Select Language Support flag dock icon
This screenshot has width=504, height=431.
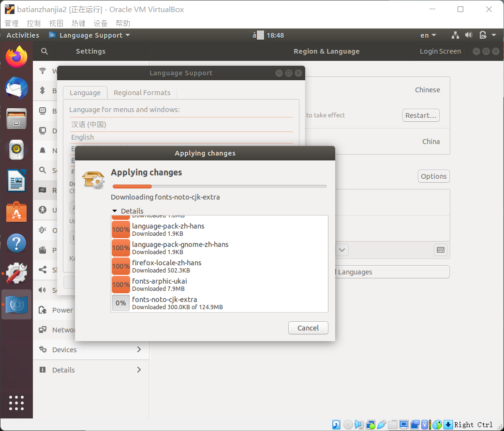[16, 304]
